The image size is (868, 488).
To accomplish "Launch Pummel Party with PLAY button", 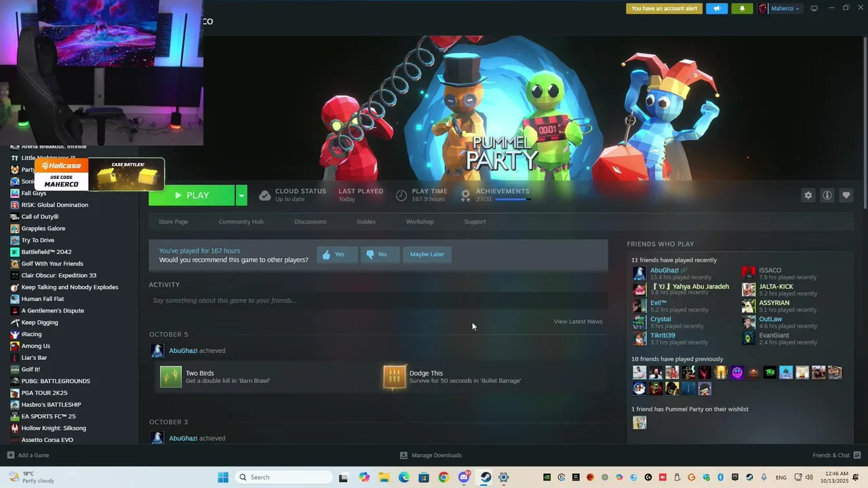I will (191, 195).
